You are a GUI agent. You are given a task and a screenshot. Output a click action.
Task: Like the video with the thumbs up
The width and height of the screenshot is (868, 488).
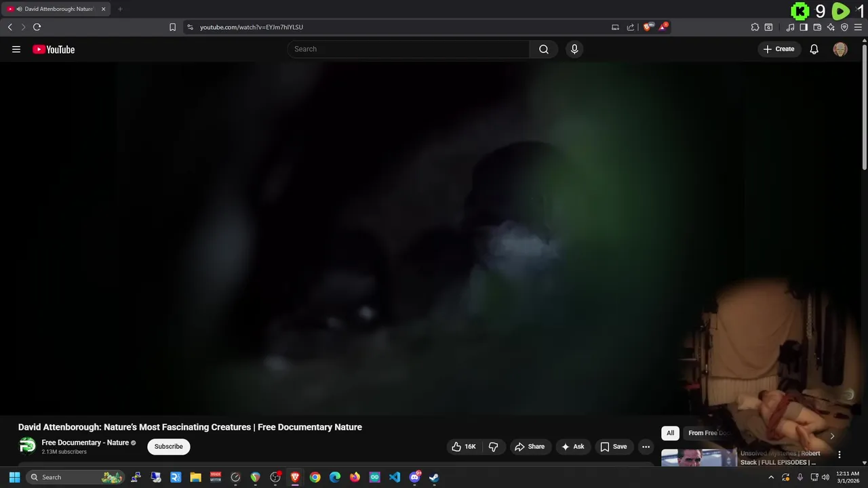pos(464,447)
